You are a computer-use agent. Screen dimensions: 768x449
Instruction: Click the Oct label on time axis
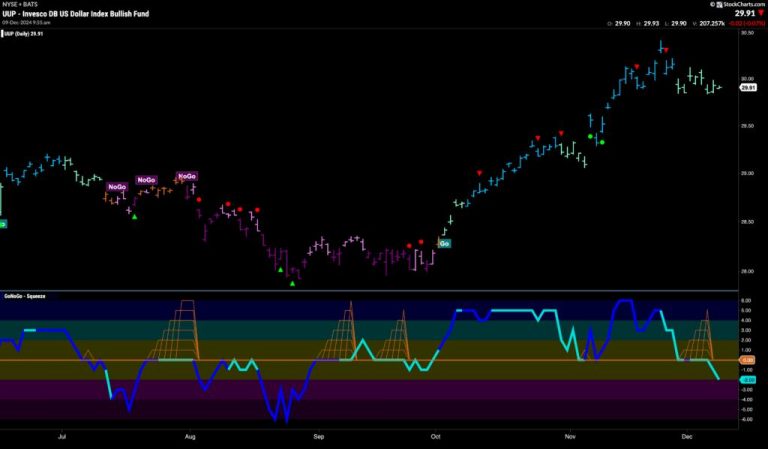pos(435,436)
